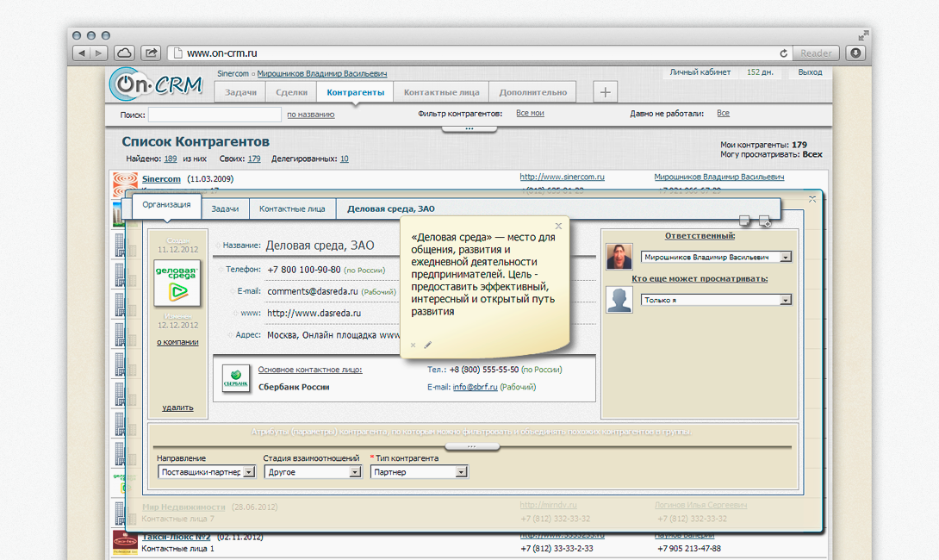This screenshot has height=560, width=939.
Task: Close the Деловая среда card popup
Action: [x=812, y=199]
